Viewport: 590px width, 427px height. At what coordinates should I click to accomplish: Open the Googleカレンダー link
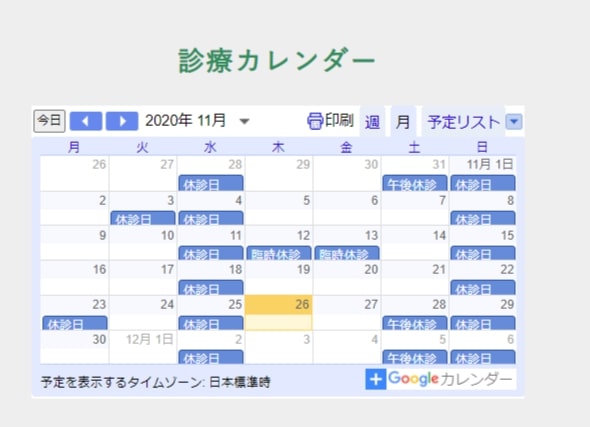pyautogui.click(x=450, y=379)
